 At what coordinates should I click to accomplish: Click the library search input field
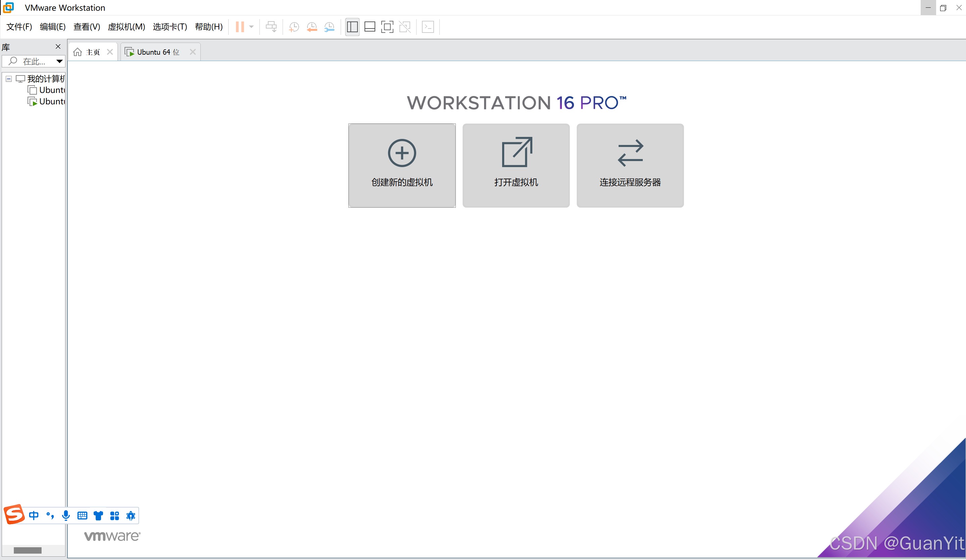[35, 61]
